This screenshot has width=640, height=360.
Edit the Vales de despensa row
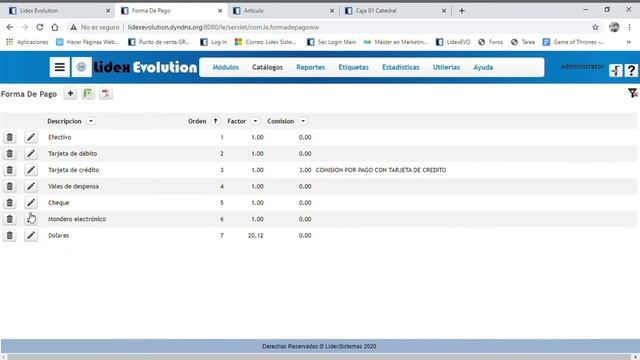click(x=31, y=186)
